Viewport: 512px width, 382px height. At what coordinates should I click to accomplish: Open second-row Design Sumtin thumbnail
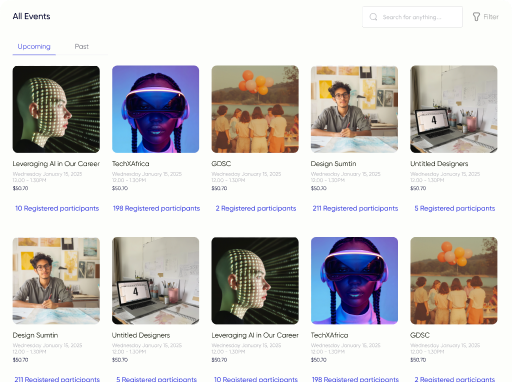(56, 281)
